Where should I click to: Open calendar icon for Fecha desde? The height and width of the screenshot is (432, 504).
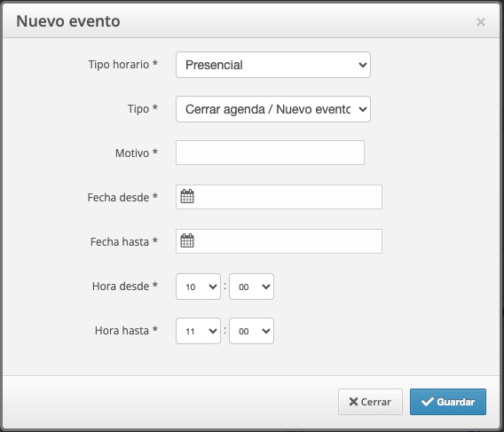tap(187, 196)
